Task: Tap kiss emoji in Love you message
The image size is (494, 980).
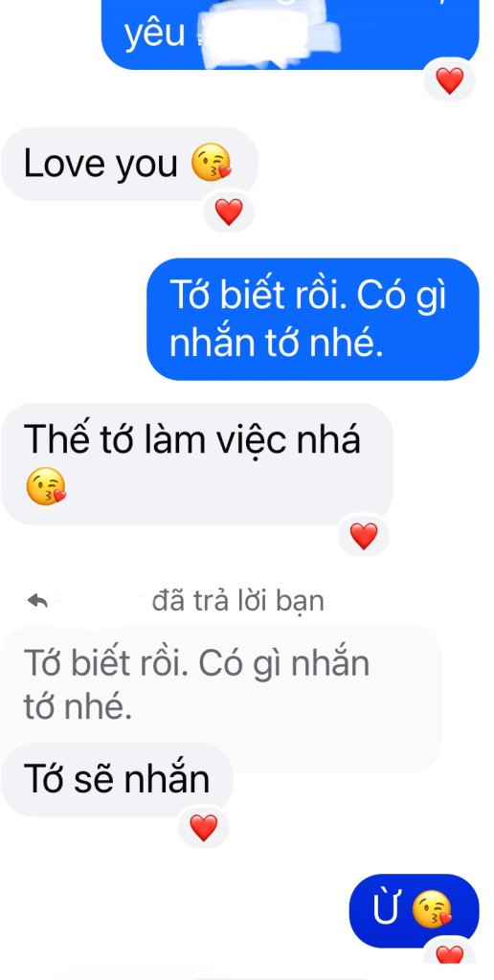Action: pyautogui.click(x=212, y=163)
